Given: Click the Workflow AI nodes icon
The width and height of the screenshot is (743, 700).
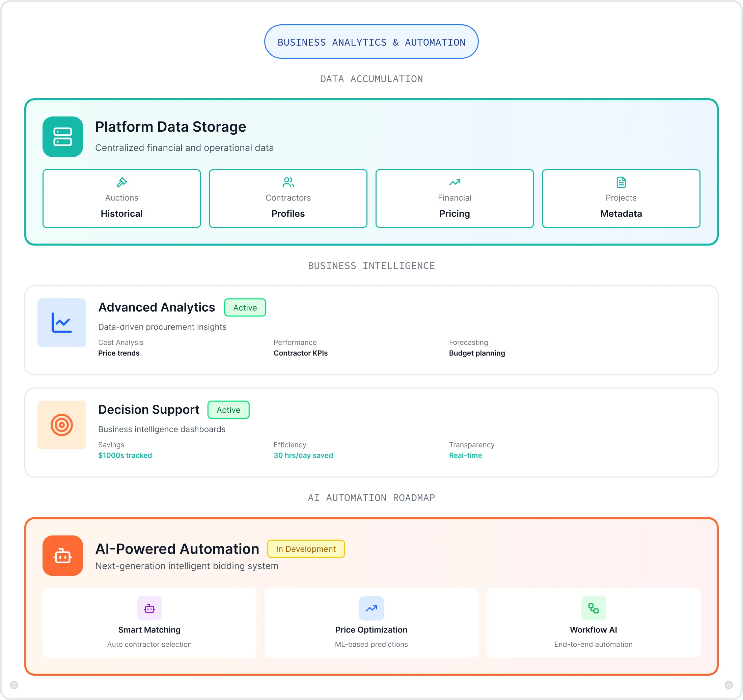Looking at the screenshot, I should point(593,608).
